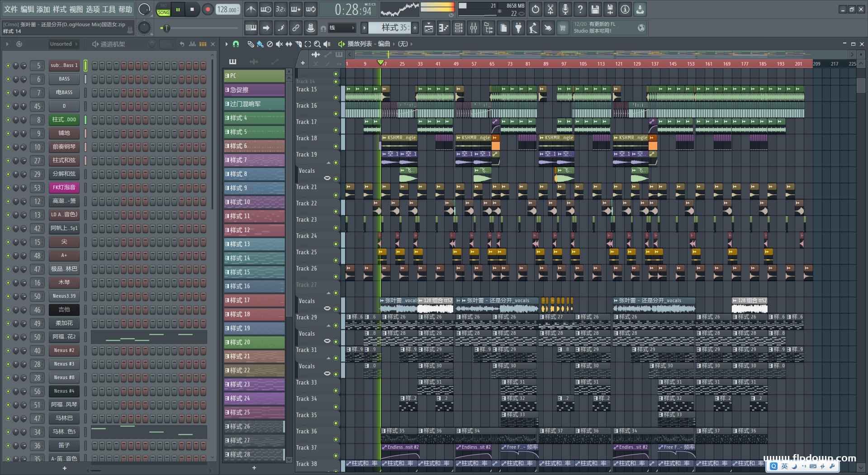Screen dimensions: 868x475
Task: Collapse the Vocals group above Track 21
Action: pos(328,163)
